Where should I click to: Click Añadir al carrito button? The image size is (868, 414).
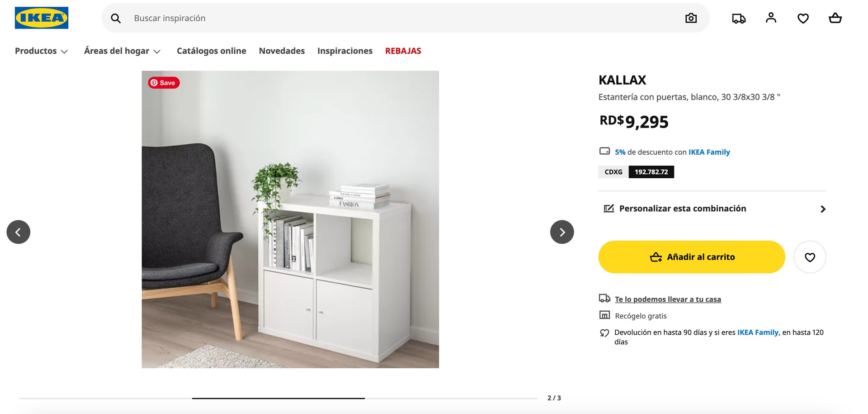click(x=692, y=257)
